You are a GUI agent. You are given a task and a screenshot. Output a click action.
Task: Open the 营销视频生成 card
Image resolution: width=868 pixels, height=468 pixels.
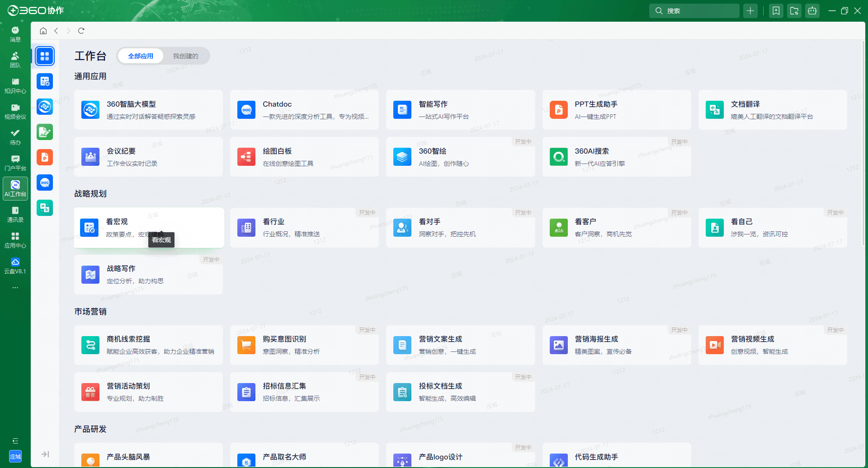point(773,345)
